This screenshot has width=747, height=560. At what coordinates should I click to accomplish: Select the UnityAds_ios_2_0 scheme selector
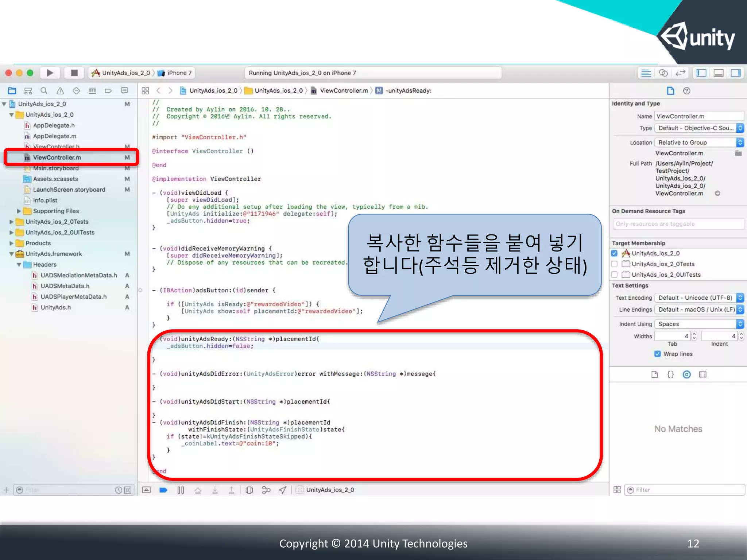pyautogui.click(x=121, y=73)
